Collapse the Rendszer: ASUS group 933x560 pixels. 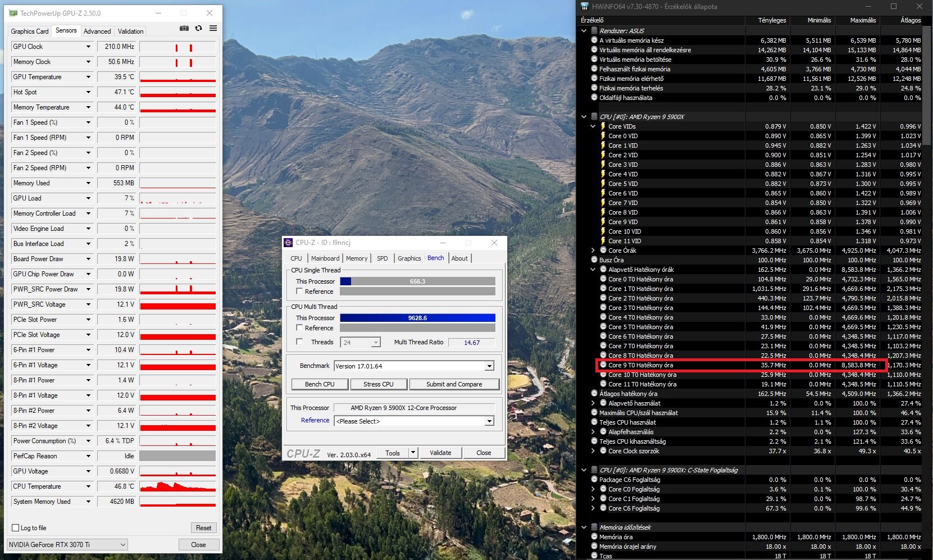(x=584, y=31)
